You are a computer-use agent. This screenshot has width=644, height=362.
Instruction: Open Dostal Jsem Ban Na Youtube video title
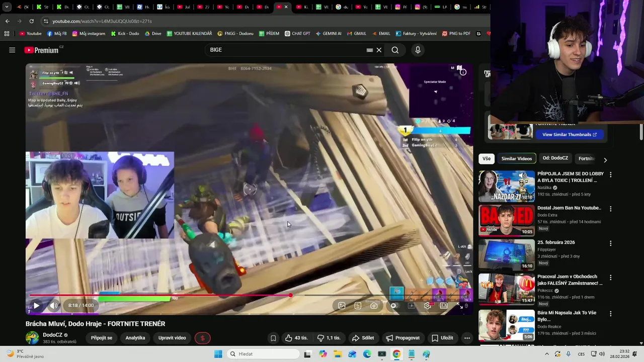(569, 208)
